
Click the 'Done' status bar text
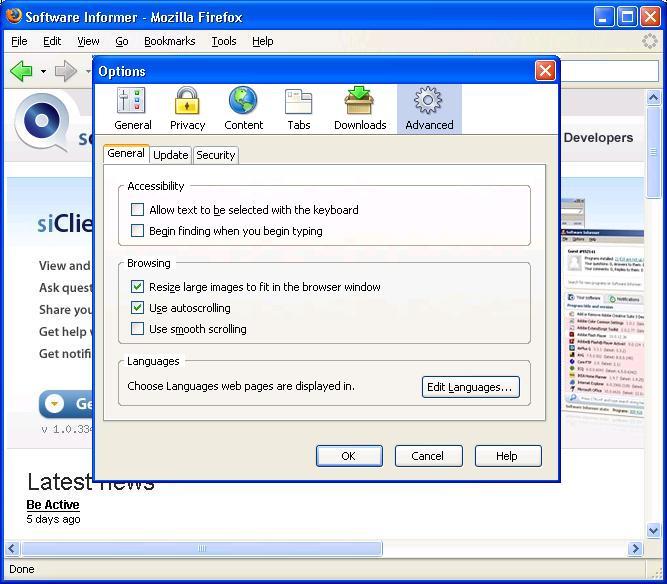[22, 569]
